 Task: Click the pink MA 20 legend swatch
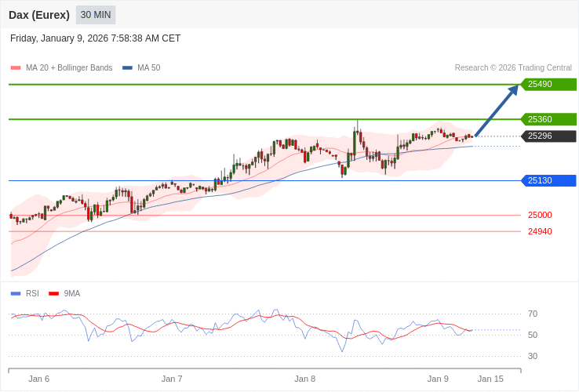click(16, 68)
